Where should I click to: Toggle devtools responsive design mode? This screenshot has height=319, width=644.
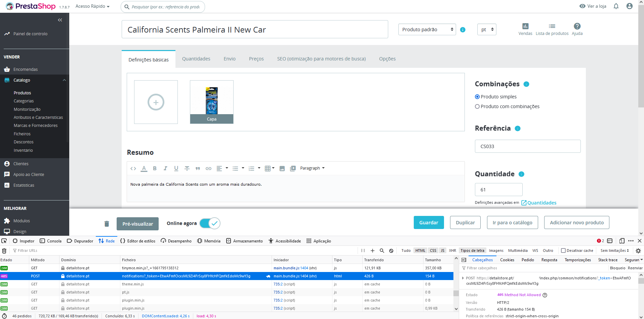(x=622, y=241)
